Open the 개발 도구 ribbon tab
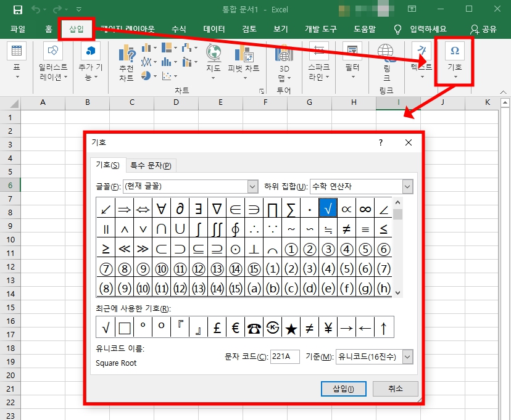 click(321, 29)
